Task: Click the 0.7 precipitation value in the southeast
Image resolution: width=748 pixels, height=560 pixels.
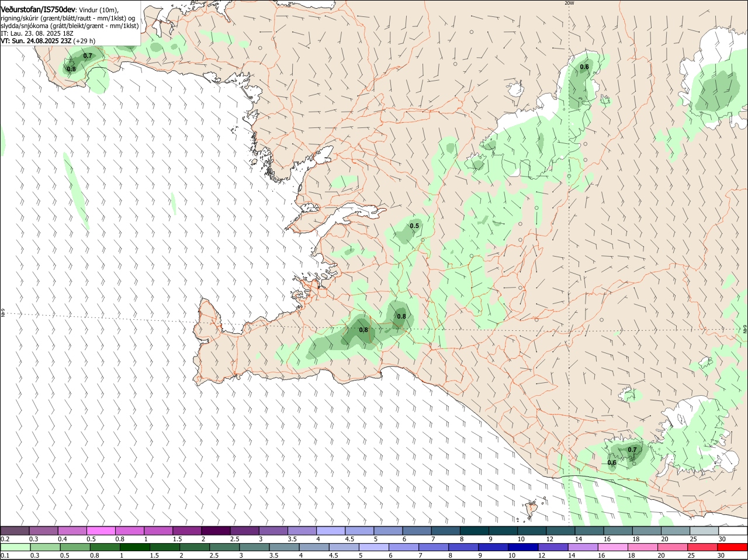Action: pos(632,450)
